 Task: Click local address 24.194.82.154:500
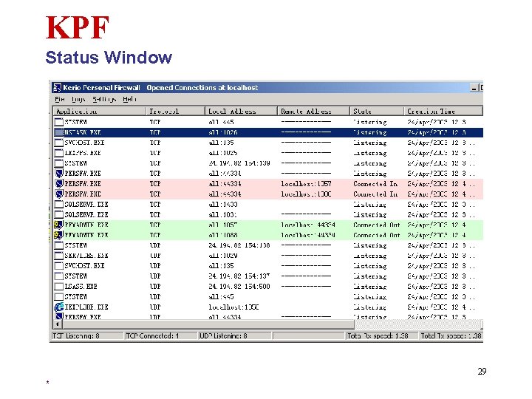[x=239, y=287]
